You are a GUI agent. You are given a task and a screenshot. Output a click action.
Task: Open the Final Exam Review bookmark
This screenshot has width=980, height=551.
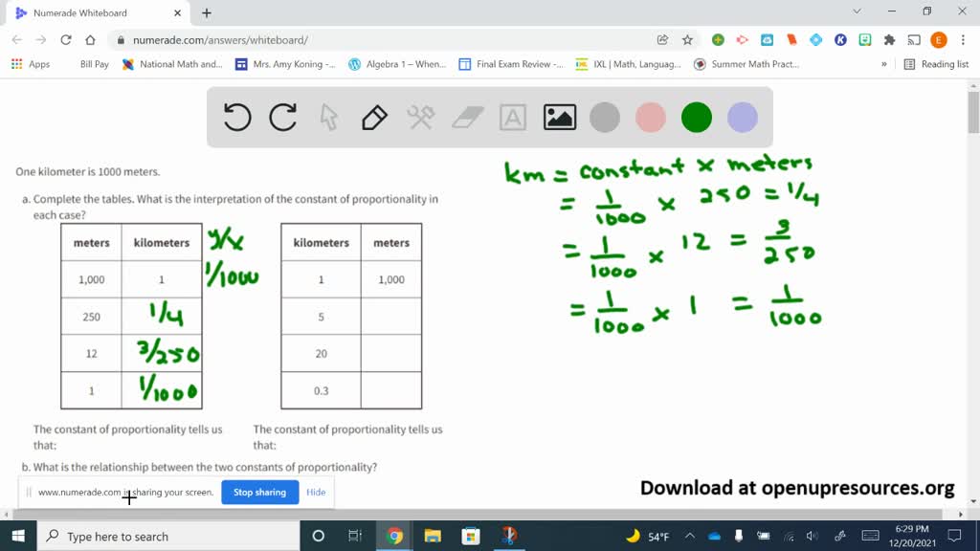pos(511,64)
